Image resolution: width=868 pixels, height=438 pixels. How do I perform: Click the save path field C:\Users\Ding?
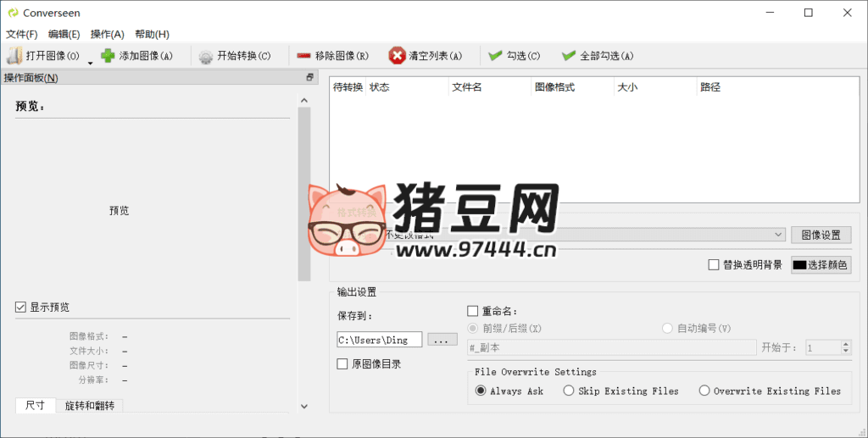tap(379, 340)
